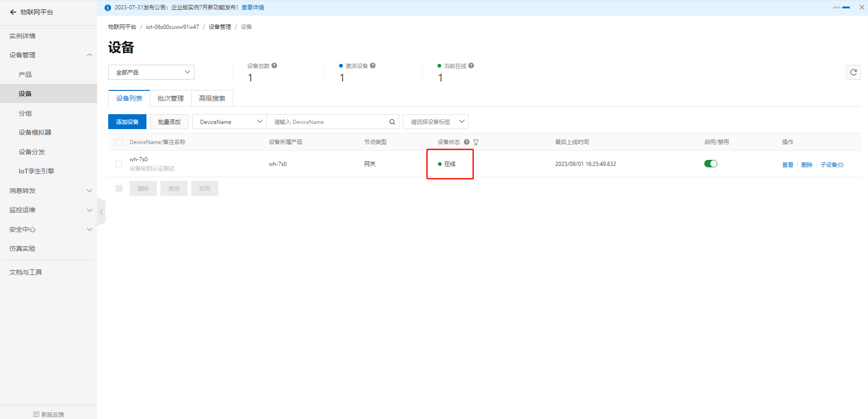
Task: Click the device status filter funnel icon
Action: 476,143
